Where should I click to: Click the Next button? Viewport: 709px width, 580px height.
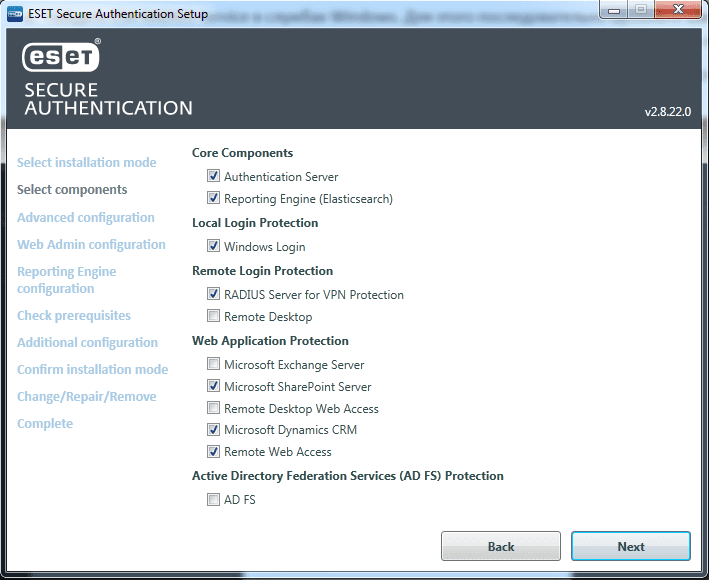[x=630, y=546]
